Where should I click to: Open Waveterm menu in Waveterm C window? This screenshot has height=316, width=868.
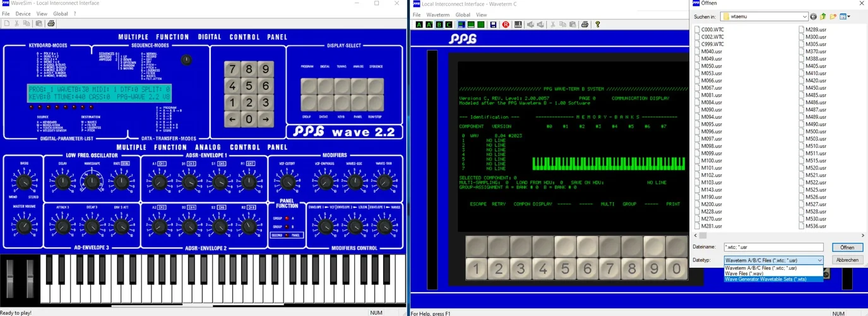[438, 14]
